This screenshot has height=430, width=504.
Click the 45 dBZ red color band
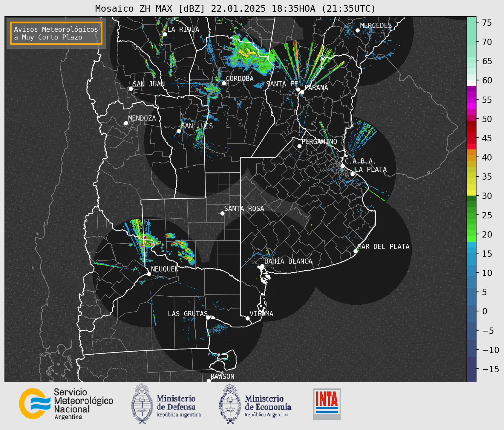tap(471, 138)
